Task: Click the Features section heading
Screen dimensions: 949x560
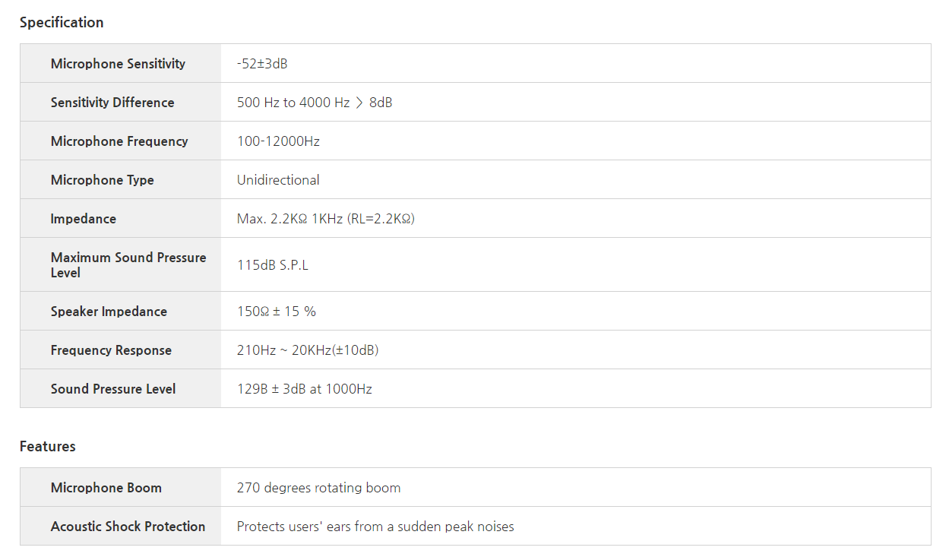Action: pos(48,447)
